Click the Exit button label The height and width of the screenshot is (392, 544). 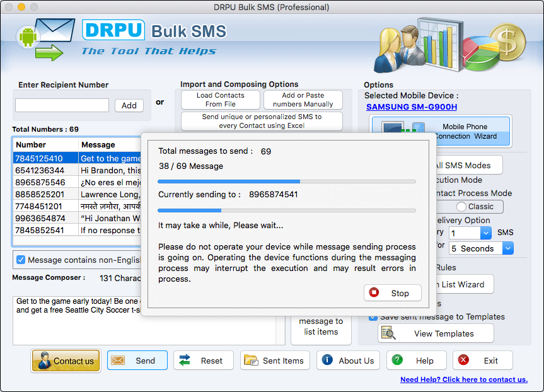point(490,360)
